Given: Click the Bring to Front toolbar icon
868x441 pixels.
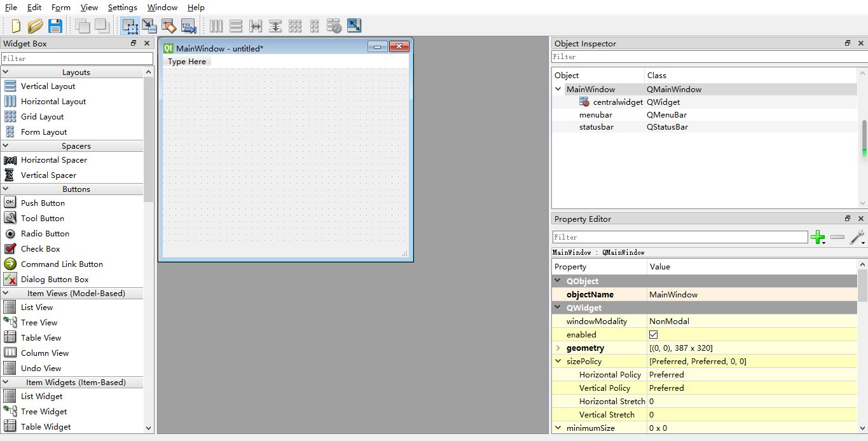Looking at the screenshot, I should pyautogui.click(x=102, y=26).
